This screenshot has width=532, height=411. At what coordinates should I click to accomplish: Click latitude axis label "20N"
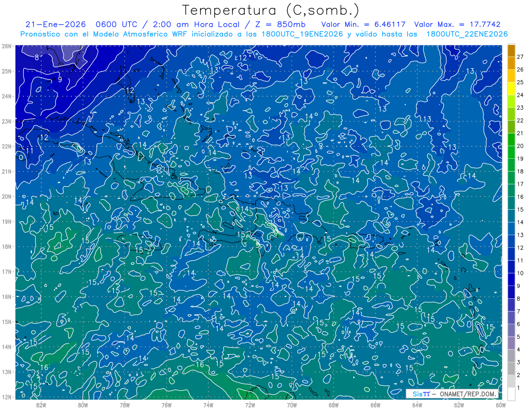6,196
